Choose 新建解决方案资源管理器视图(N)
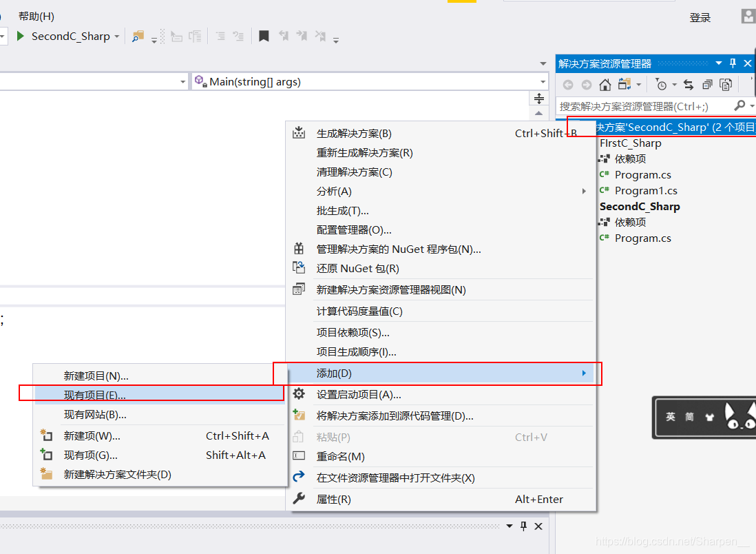Screen dimensions: 756x554 click(441, 289)
